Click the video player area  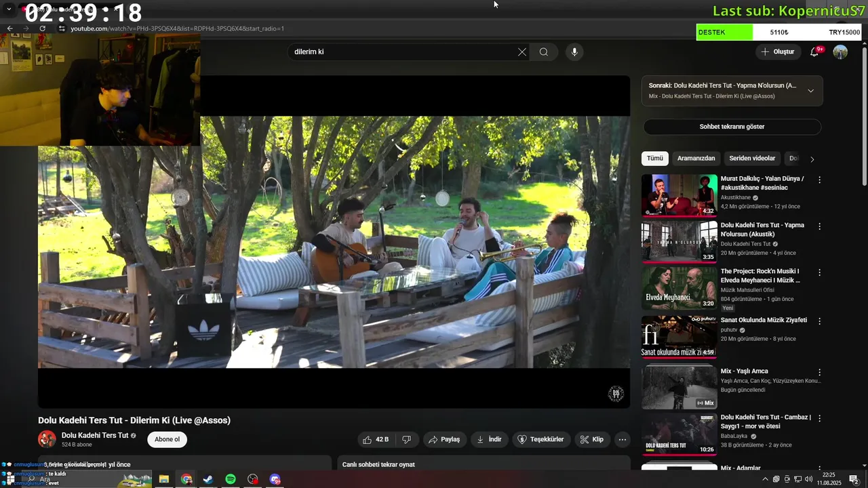334,242
